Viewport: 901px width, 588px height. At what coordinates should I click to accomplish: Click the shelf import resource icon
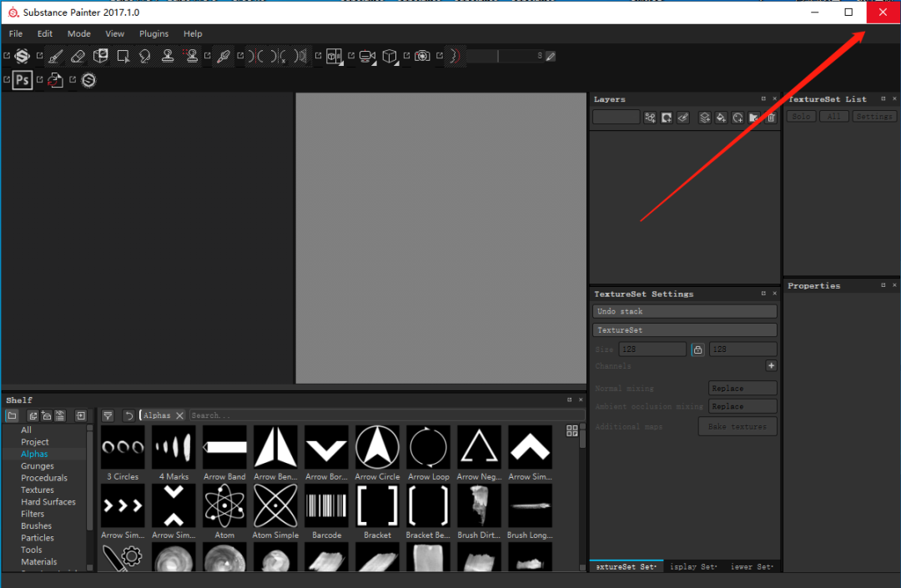[x=81, y=415]
